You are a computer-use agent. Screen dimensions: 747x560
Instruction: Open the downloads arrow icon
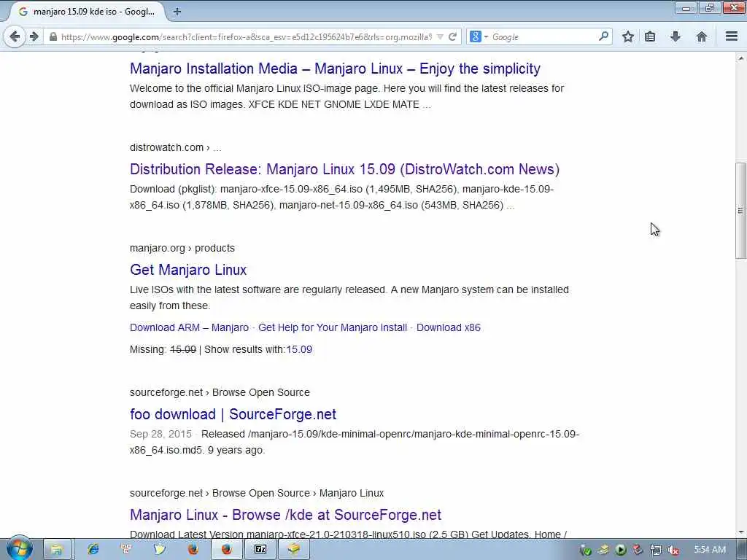675,36
